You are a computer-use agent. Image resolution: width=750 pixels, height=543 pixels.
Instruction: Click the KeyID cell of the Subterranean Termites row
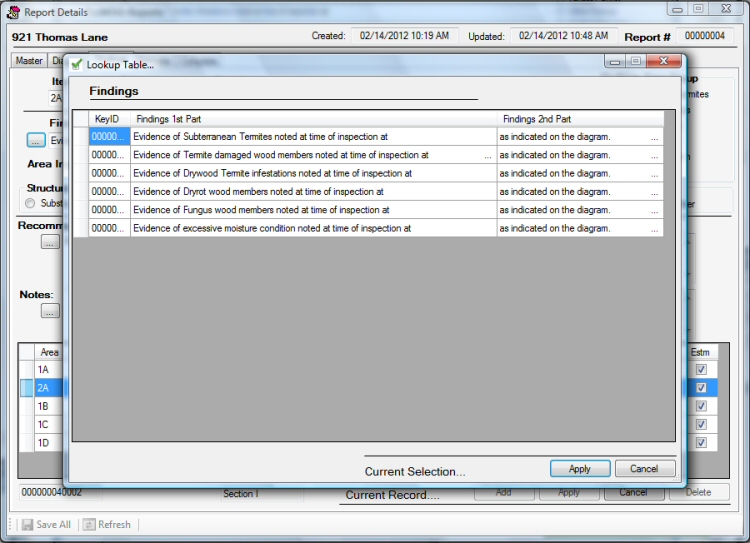(x=109, y=137)
